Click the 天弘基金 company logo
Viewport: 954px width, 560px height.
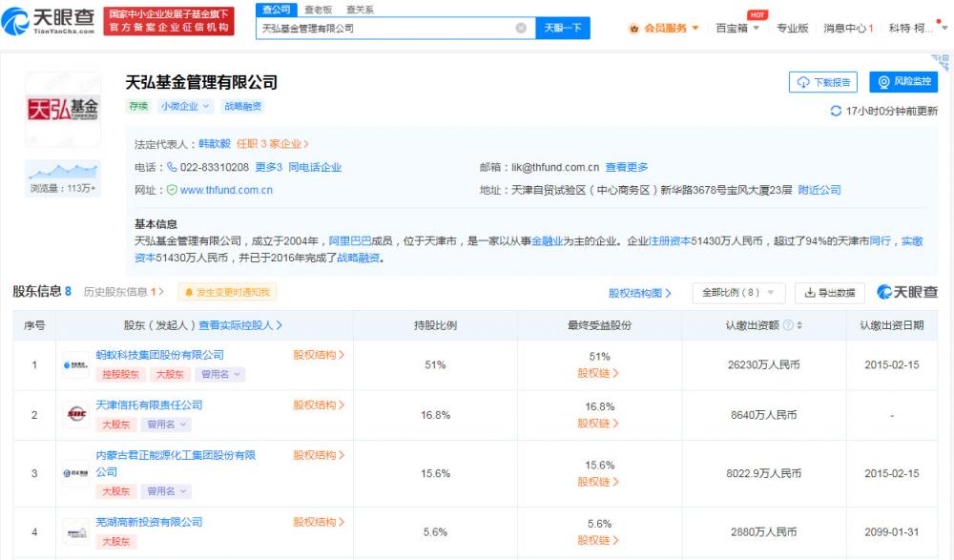[x=63, y=110]
